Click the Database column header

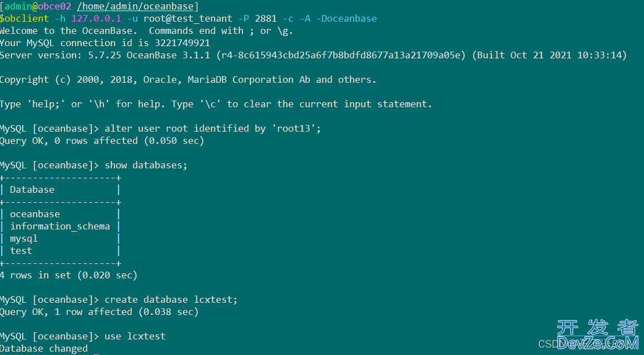tap(32, 189)
